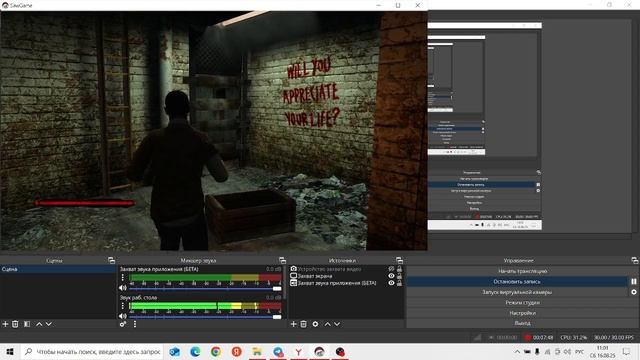Open the Windows Start menu
Image resolution: width=640 pixels, height=360 pixels.
coord(10,352)
